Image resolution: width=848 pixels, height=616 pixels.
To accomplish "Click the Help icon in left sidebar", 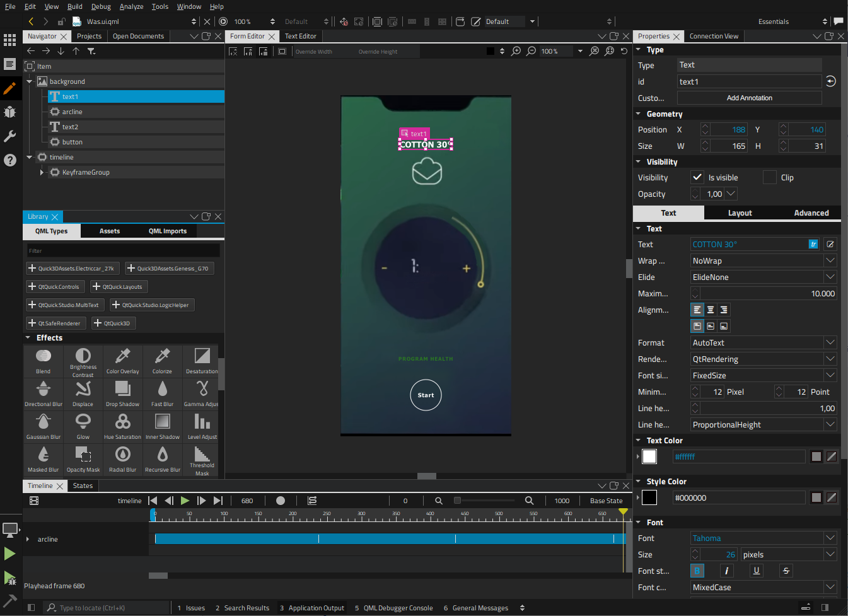I will [10, 160].
